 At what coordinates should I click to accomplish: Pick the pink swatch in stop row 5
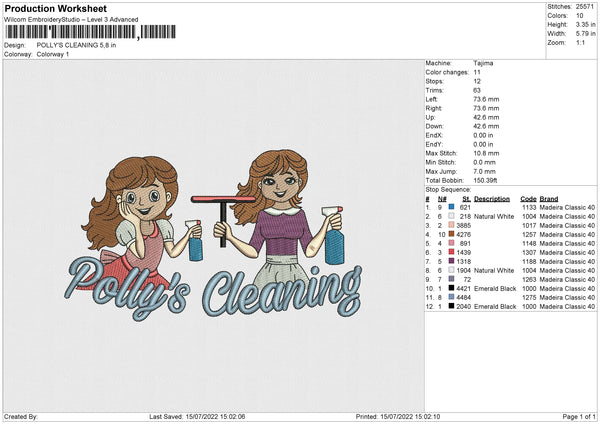tap(452, 243)
